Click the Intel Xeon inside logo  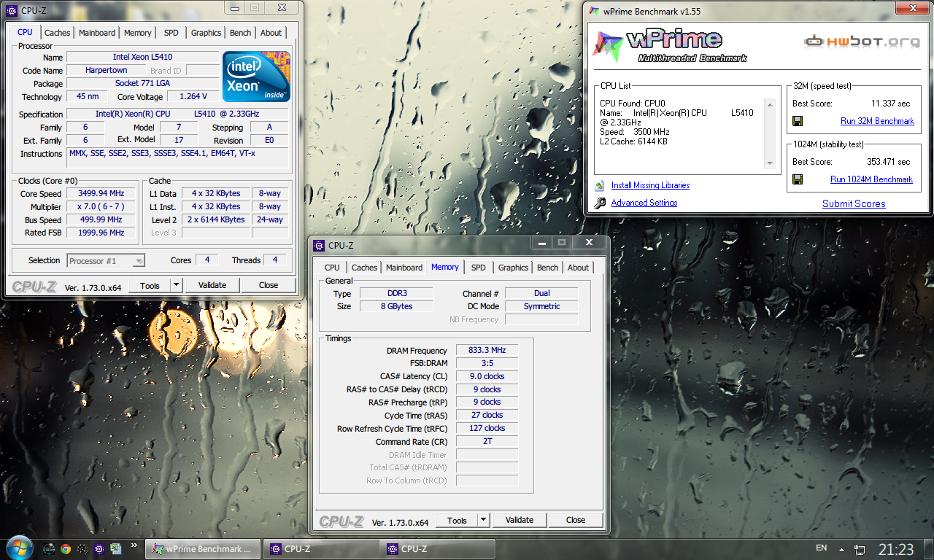point(256,76)
